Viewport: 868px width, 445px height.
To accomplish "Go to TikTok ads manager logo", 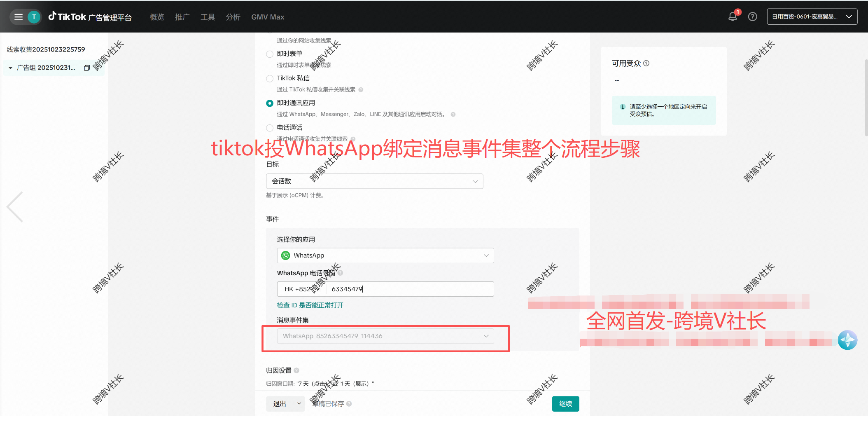I will (90, 17).
